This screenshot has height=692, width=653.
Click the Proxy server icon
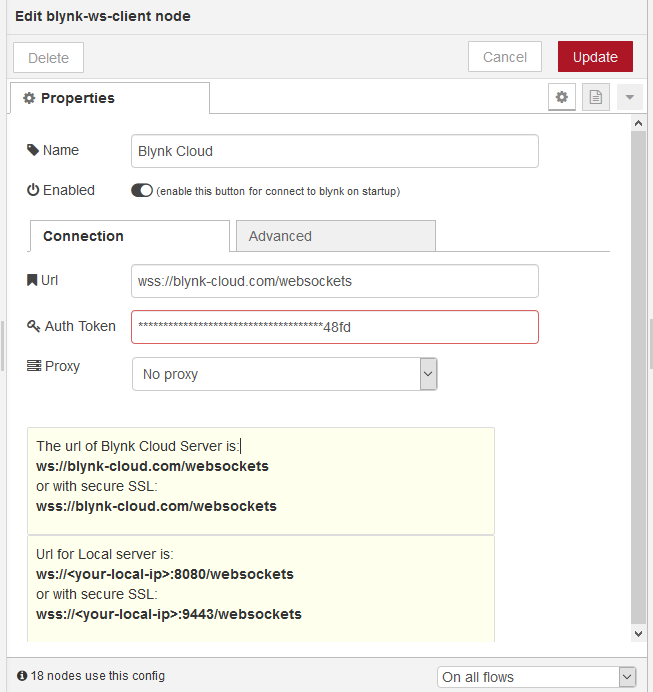click(x=34, y=365)
